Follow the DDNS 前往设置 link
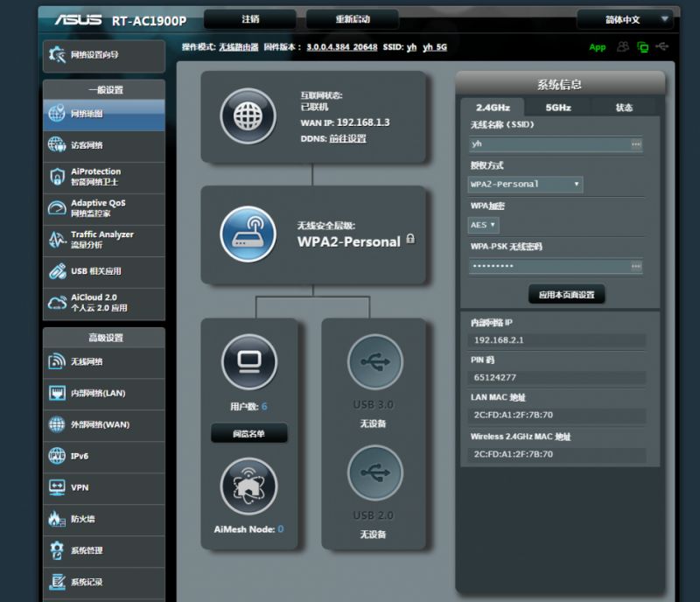This screenshot has height=602, width=700. pyautogui.click(x=347, y=138)
